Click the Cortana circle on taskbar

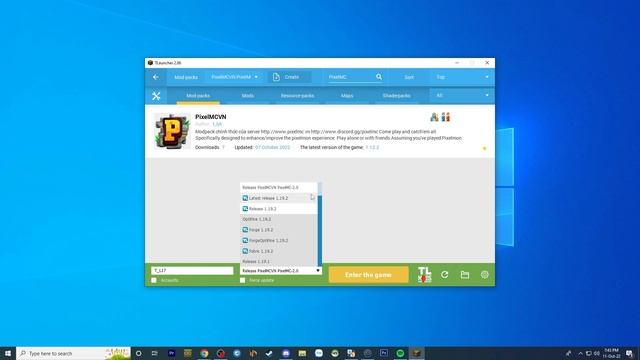[138, 353]
